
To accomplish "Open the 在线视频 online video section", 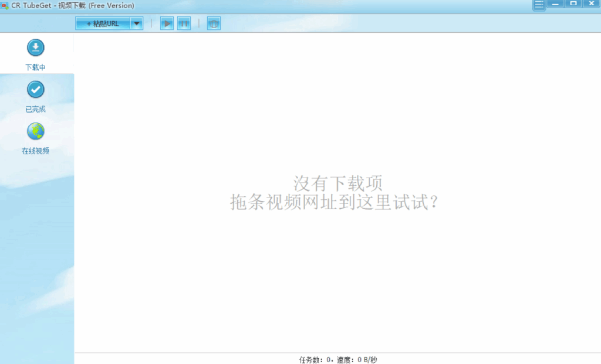I will pyautogui.click(x=36, y=138).
